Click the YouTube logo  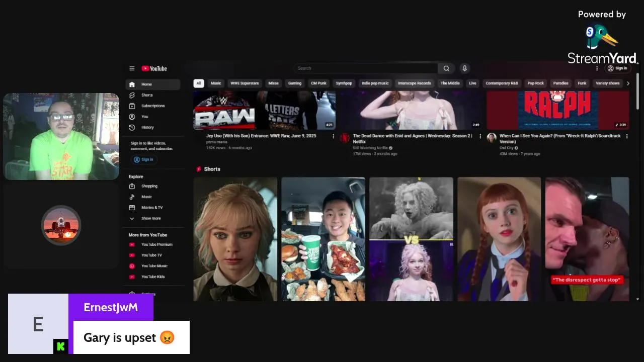(x=154, y=68)
